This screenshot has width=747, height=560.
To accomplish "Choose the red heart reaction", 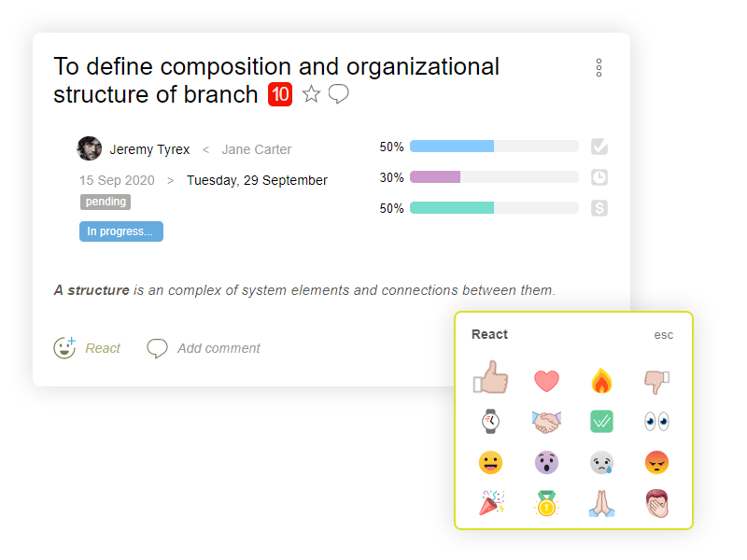I will (x=546, y=381).
